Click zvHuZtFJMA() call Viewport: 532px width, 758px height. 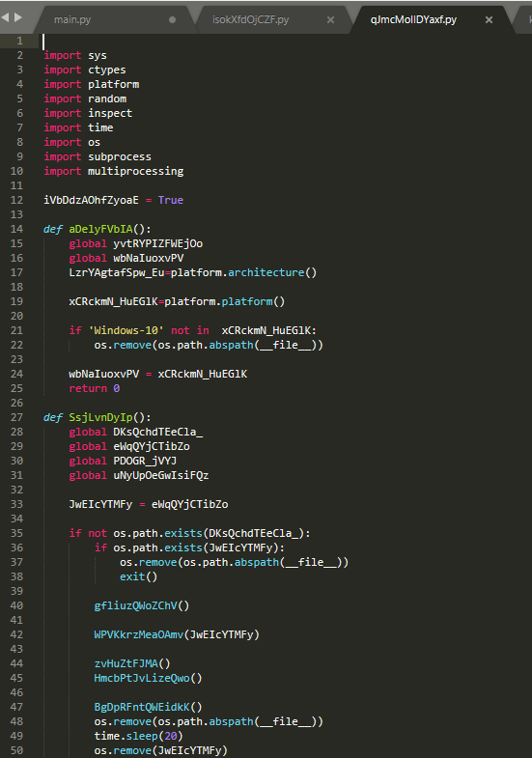[x=132, y=663]
